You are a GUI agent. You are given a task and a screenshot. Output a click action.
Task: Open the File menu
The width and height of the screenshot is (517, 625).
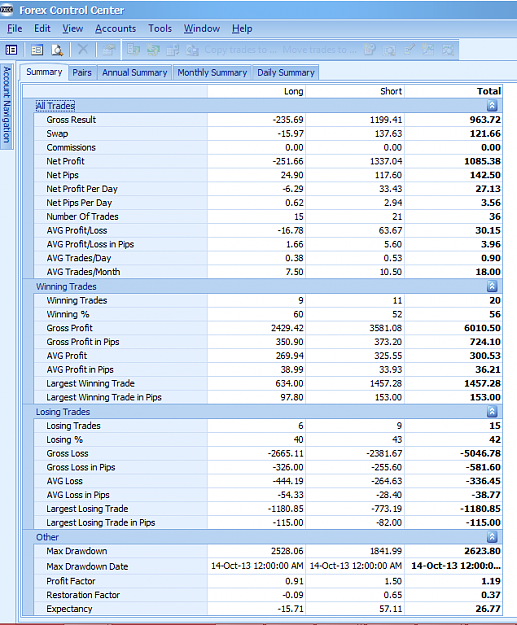coord(15,29)
